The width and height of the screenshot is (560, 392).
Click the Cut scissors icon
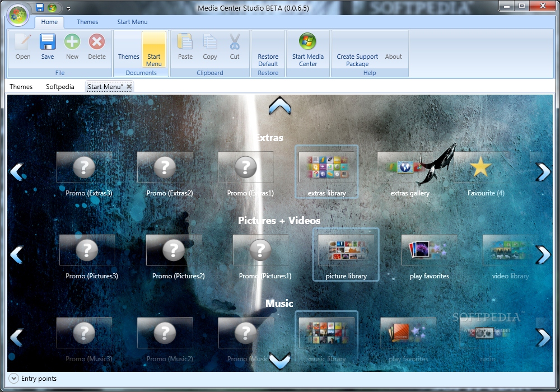(x=235, y=47)
